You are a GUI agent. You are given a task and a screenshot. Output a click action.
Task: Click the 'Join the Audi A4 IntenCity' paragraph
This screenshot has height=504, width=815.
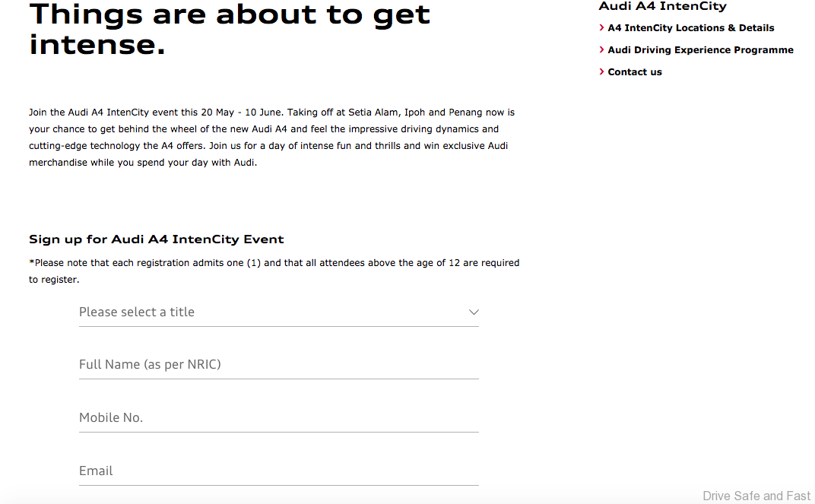pos(272,137)
